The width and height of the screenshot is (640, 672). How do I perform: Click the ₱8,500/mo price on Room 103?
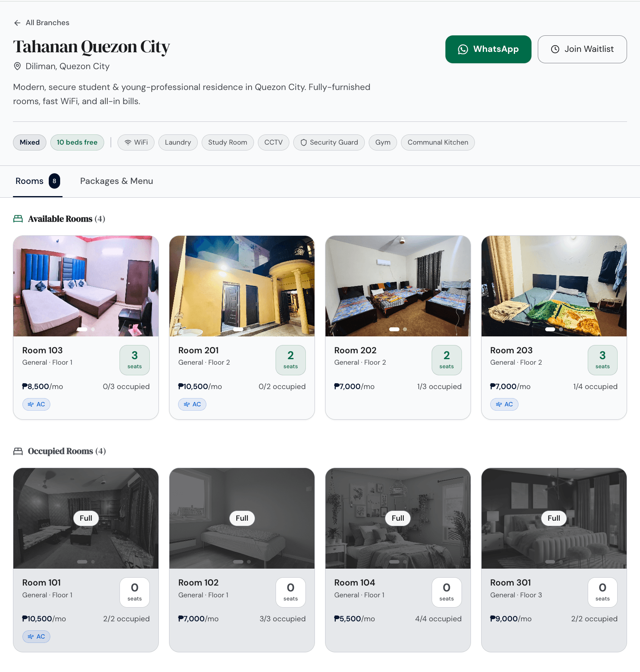click(x=42, y=387)
